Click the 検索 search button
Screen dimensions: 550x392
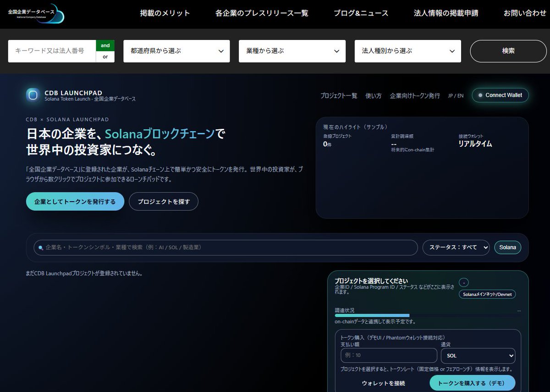(x=508, y=51)
